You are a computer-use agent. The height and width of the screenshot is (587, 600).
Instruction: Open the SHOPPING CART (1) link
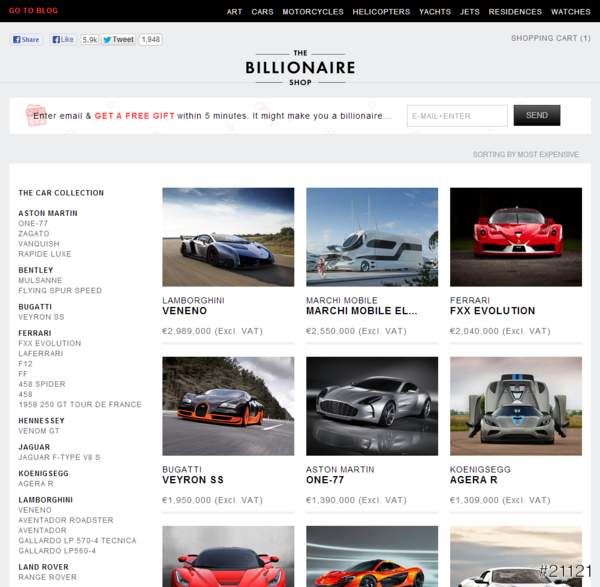tap(551, 38)
